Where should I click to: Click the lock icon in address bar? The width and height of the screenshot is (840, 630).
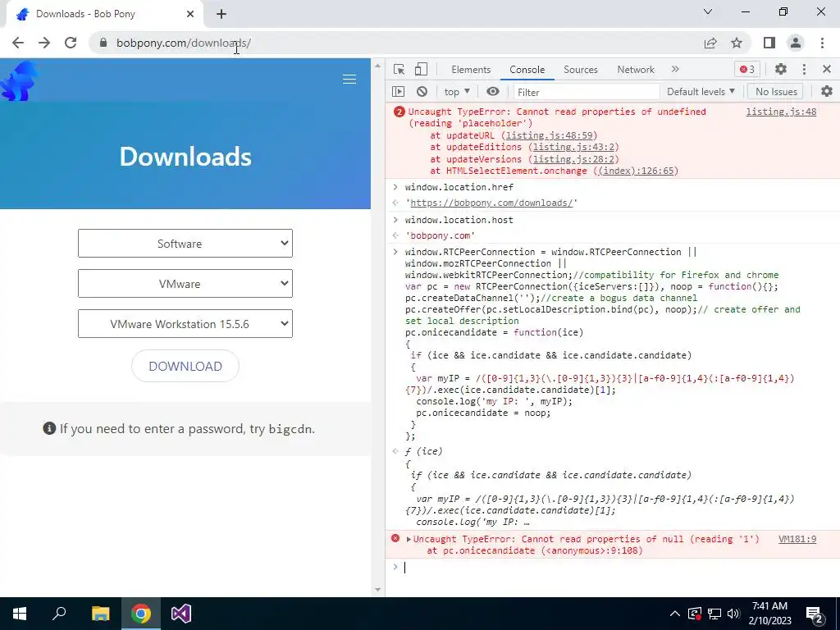pos(103,43)
